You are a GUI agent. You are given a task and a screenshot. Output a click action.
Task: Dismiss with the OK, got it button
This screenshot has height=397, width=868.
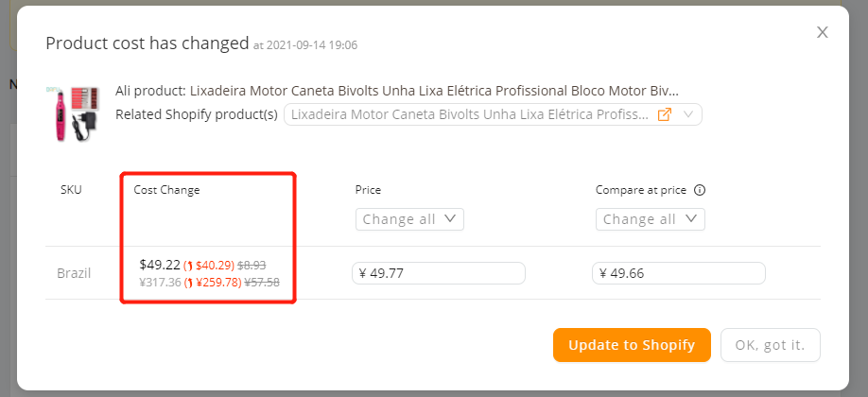point(770,345)
